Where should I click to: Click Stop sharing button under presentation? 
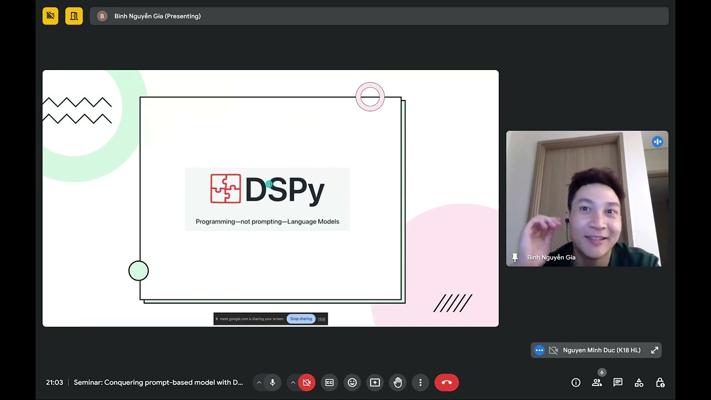point(300,319)
